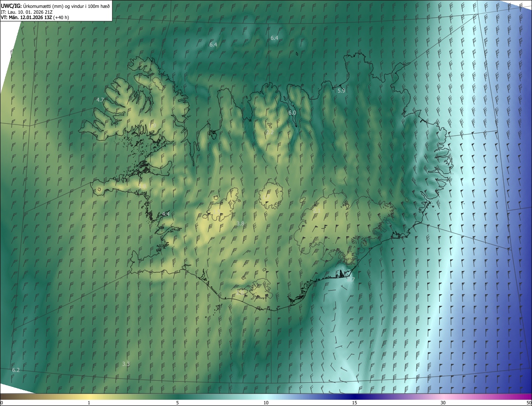Click the "2.2" value on the map
This screenshot has height=406, width=532.
pos(270,133)
